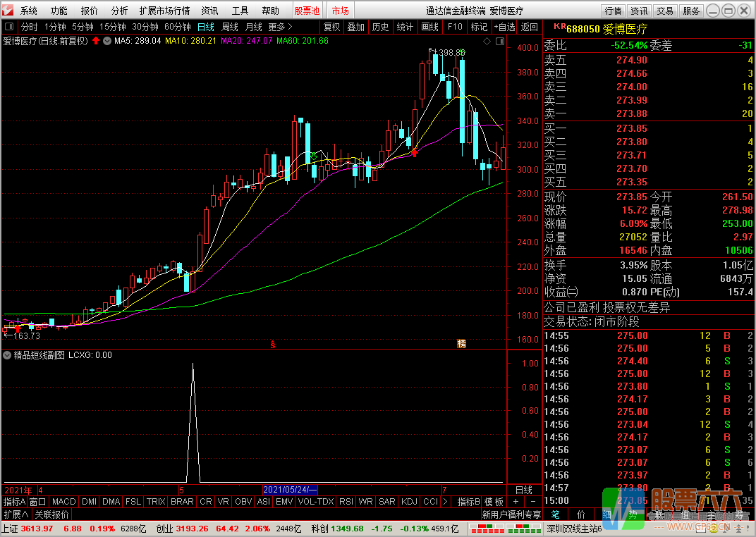Viewport: 756px width, 537px height.
Task: Click the 标记 mark button
Action: click(480, 27)
